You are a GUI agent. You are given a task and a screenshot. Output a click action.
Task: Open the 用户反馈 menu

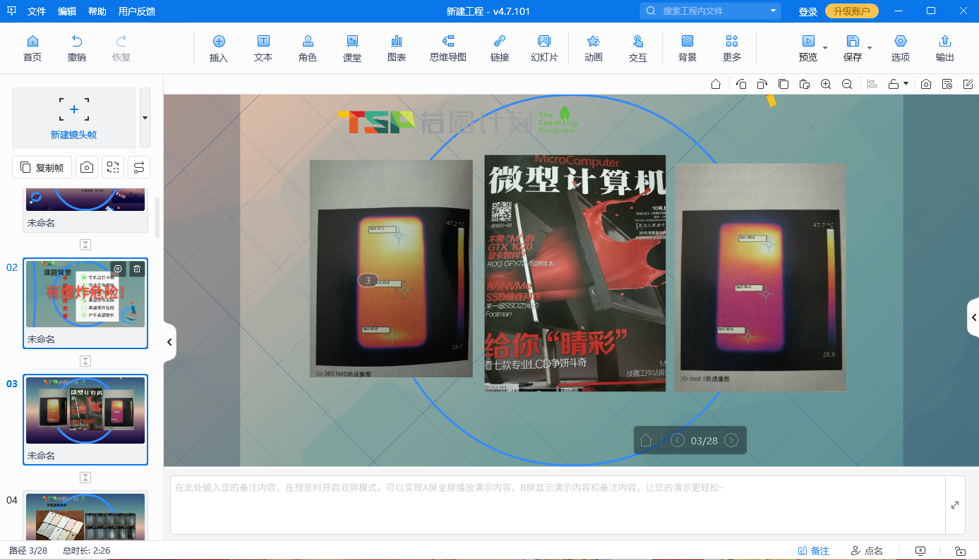click(137, 11)
